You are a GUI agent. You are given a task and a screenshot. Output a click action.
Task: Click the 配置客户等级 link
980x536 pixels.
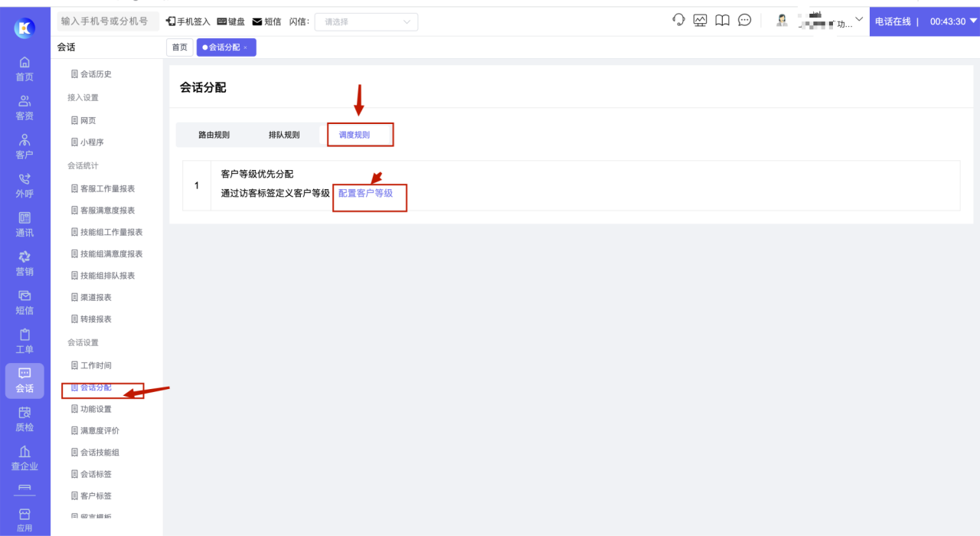365,193
